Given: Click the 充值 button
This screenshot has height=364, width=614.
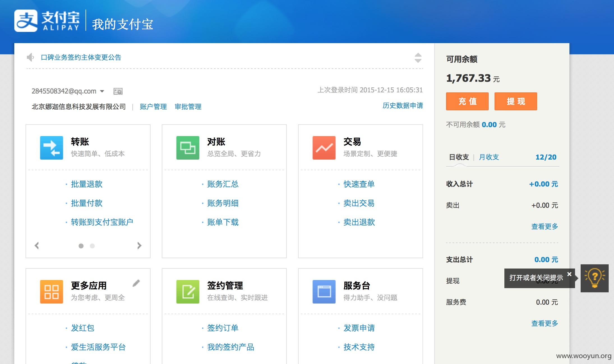Looking at the screenshot, I should point(467,101).
